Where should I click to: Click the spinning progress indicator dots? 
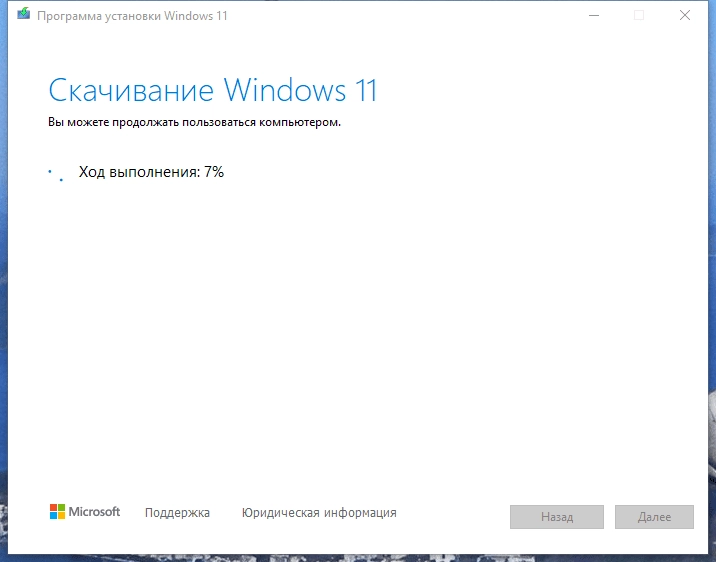(56, 175)
